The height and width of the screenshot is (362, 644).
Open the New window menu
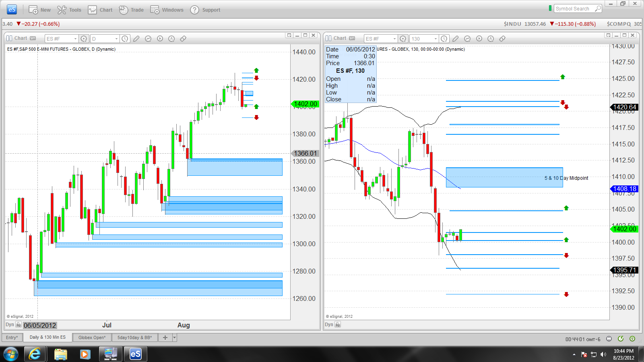point(39,10)
